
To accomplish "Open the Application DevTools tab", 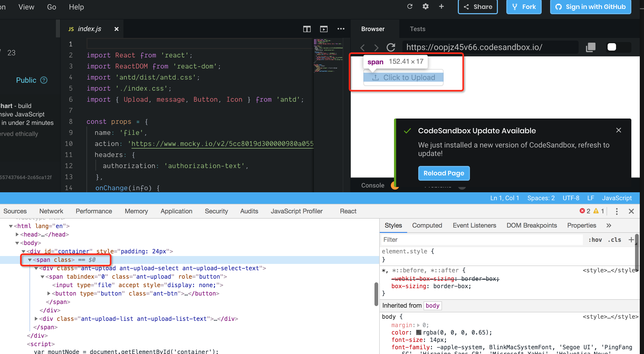I will point(176,211).
